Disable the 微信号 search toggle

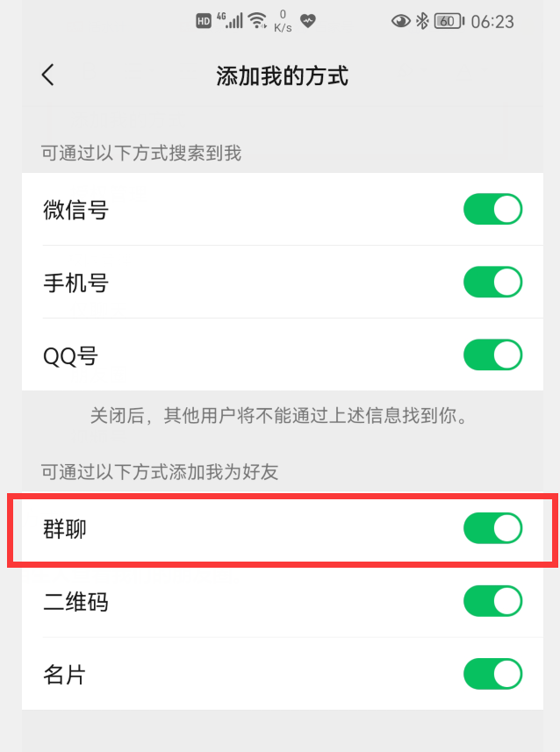coord(492,210)
